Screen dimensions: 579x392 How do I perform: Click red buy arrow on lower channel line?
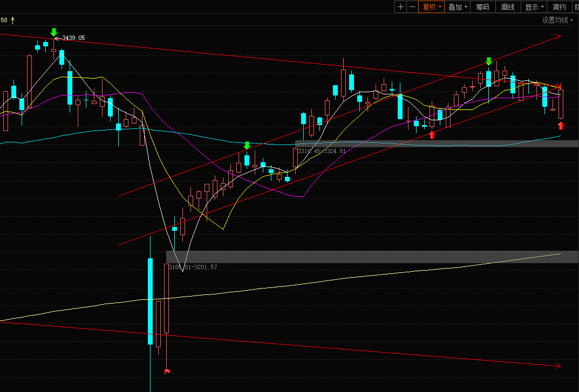tap(432, 135)
